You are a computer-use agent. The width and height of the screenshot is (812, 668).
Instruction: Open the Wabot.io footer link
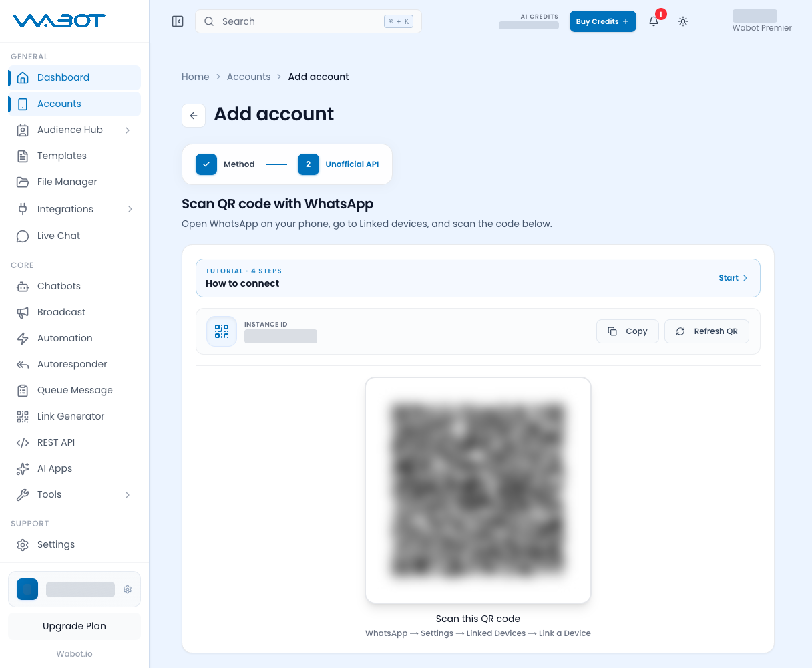pyautogui.click(x=74, y=653)
